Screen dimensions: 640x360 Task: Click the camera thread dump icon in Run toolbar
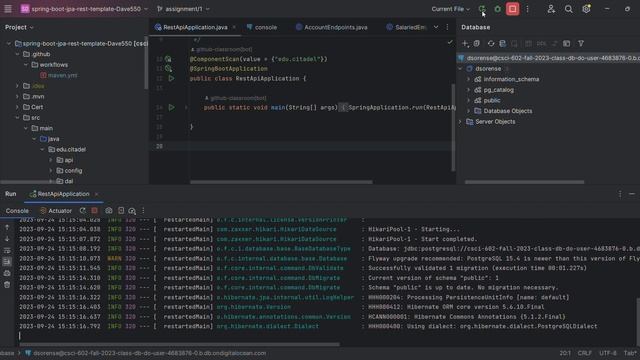(109, 211)
